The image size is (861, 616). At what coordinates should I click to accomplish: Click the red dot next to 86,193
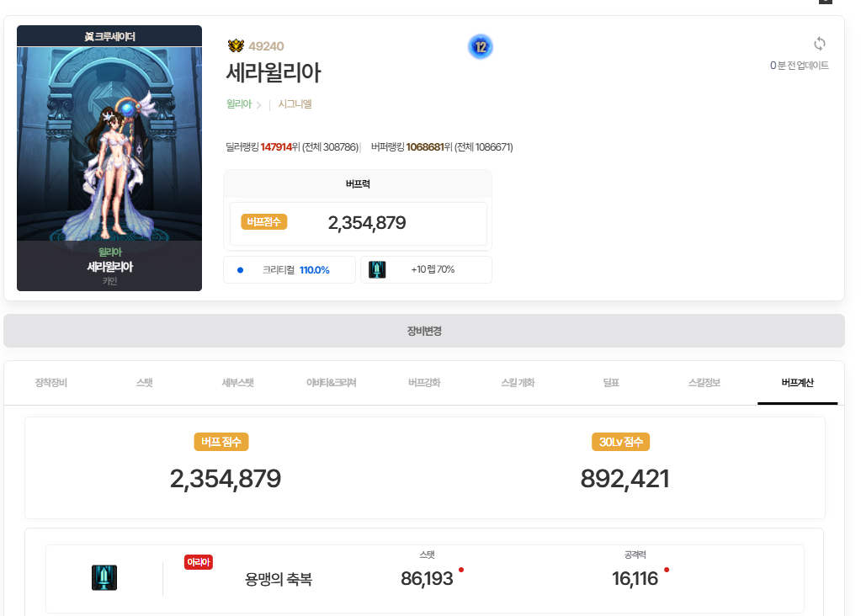coord(461,570)
